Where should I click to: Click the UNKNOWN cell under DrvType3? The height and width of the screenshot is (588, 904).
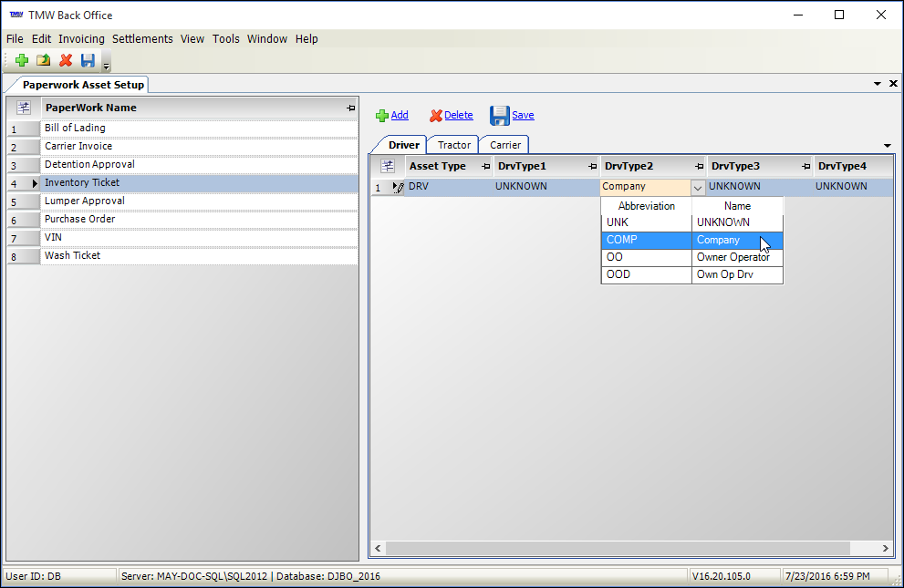(759, 187)
